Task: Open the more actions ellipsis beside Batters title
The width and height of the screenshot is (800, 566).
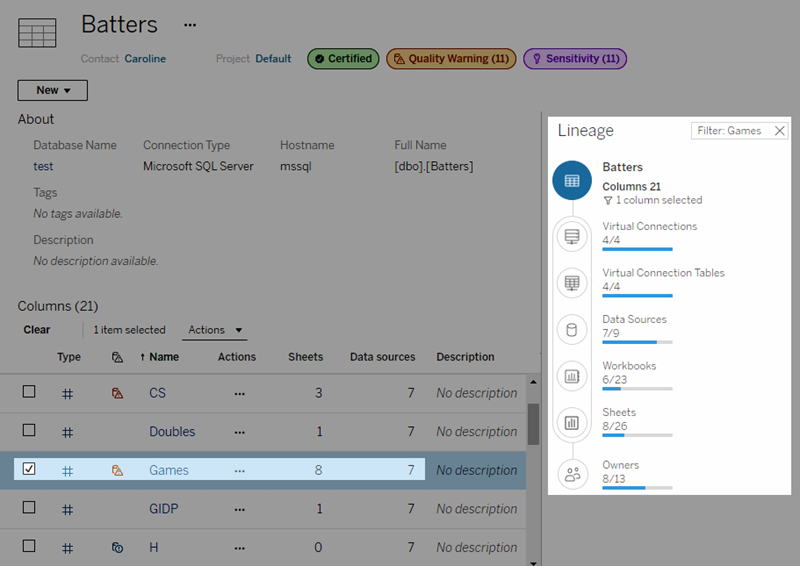Action: 190,25
